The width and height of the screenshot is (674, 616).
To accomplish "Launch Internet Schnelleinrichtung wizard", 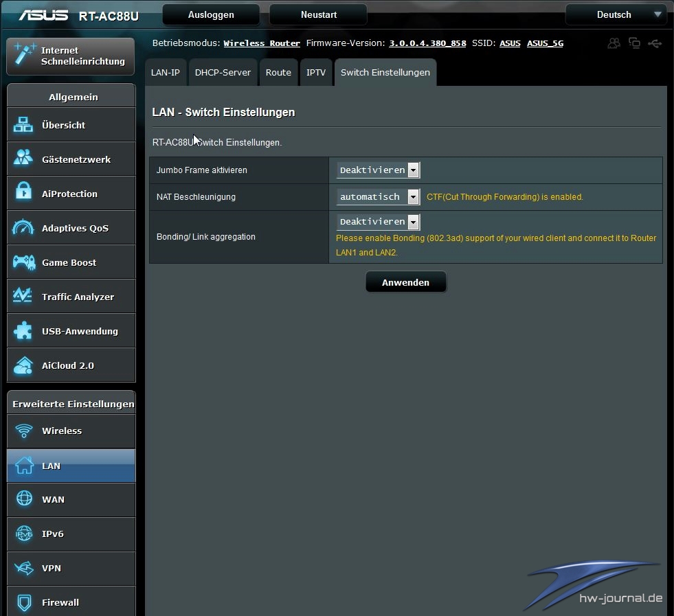I will [71, 56].
